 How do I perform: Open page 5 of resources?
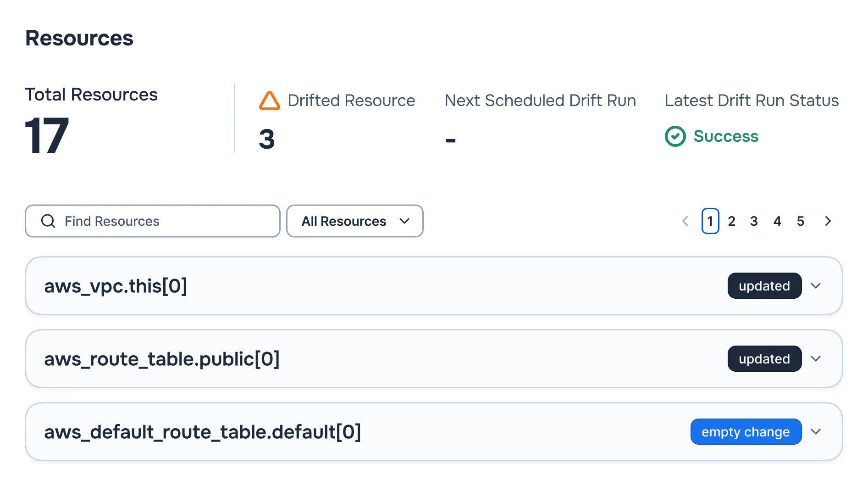tap(801, 221)
